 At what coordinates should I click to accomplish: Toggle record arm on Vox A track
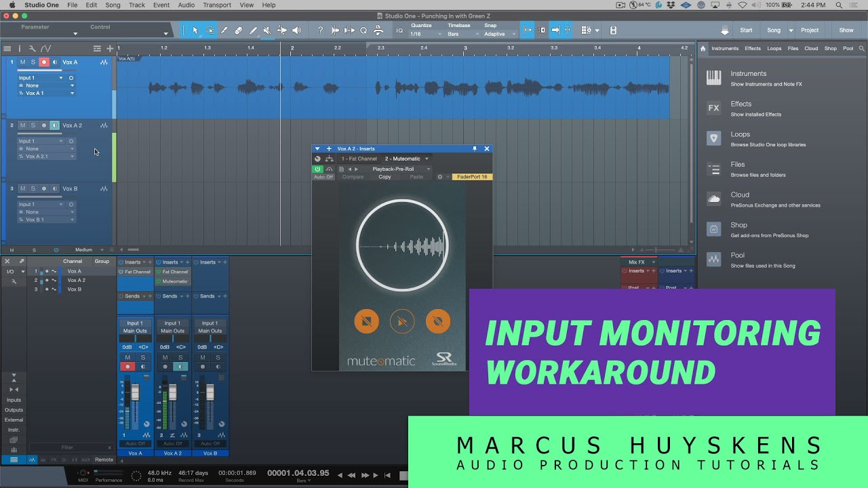coord(44,62)
